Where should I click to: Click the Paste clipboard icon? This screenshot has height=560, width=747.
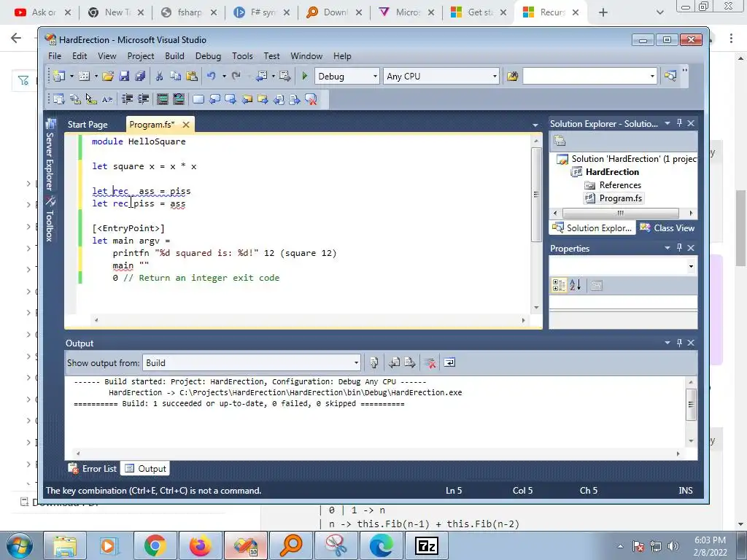pyautogui.click(x=192, y=76)
